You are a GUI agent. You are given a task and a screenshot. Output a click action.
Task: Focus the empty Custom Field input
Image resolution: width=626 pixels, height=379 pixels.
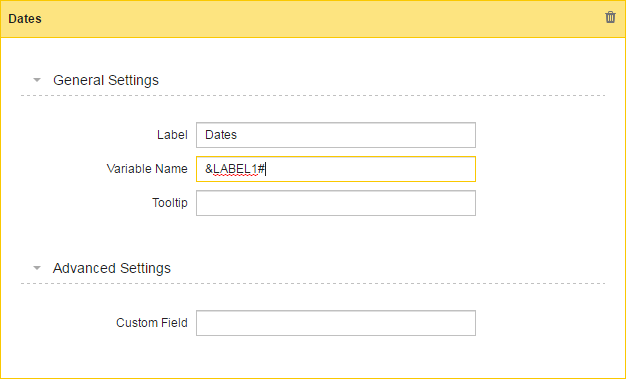[336, 323]
